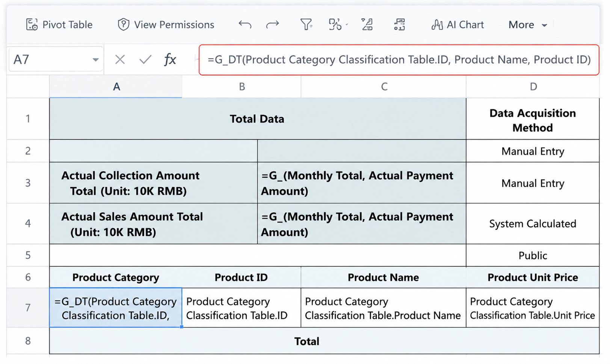The width and height of the screenshot is (610, 364).
Task: Undo the last action
Action: point(245,25)
